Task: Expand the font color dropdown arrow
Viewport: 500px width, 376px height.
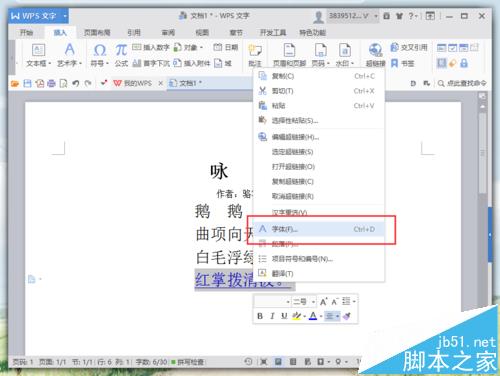Action: pos(321,316)
